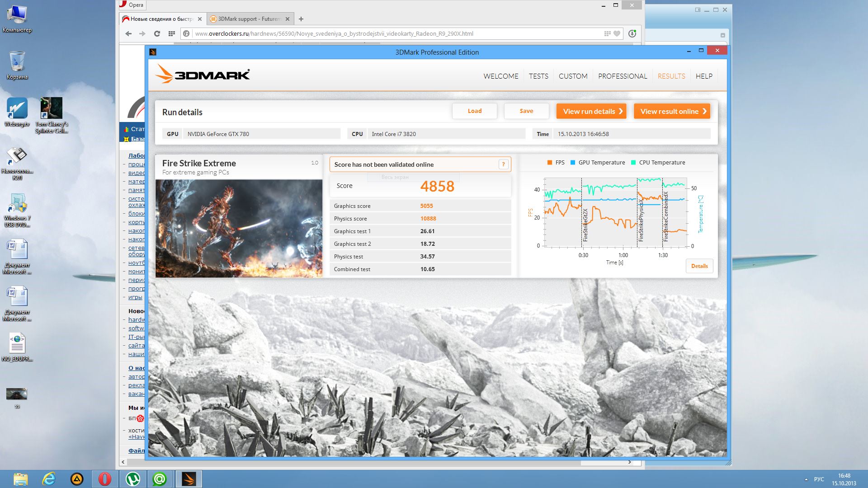Click the FireStrikeCombinedX marker in graph

[665, 216]
